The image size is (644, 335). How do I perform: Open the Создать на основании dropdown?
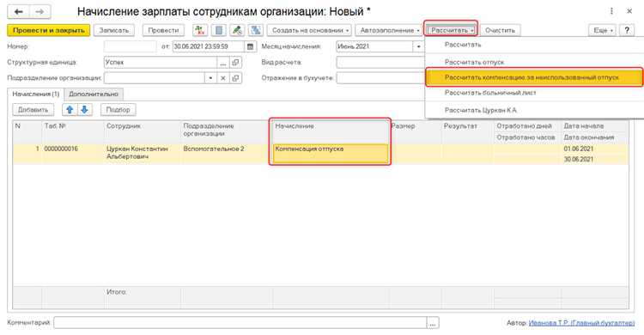pos(309,30)
